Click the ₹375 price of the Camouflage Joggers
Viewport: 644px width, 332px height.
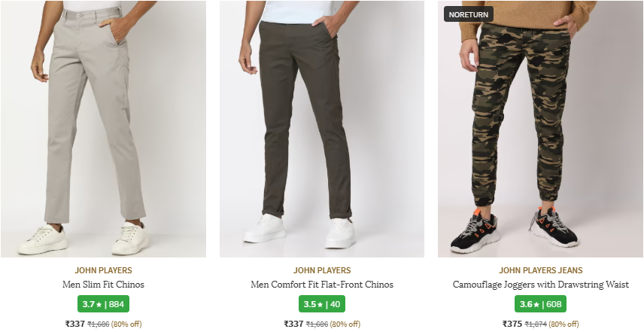point(512,324)
